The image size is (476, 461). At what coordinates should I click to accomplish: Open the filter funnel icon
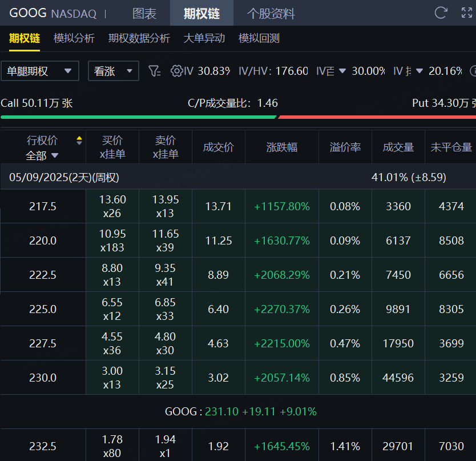click(x=154, y=71)
